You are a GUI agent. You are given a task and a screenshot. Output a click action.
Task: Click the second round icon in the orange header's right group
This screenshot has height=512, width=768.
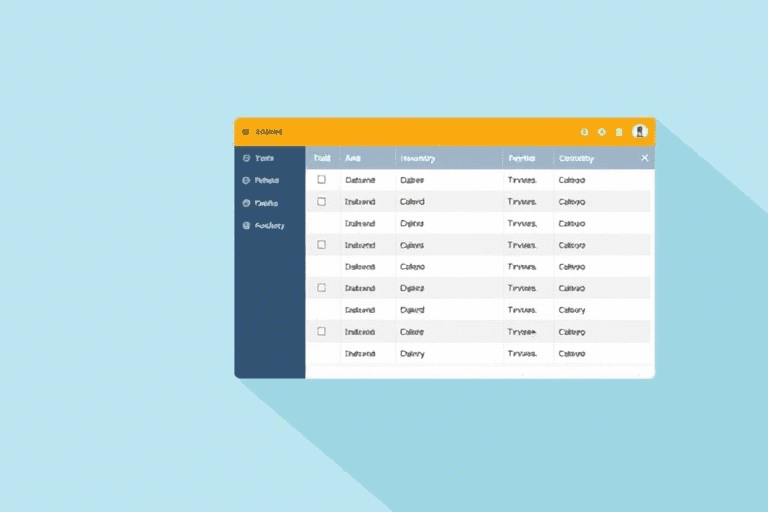(602, 132)
